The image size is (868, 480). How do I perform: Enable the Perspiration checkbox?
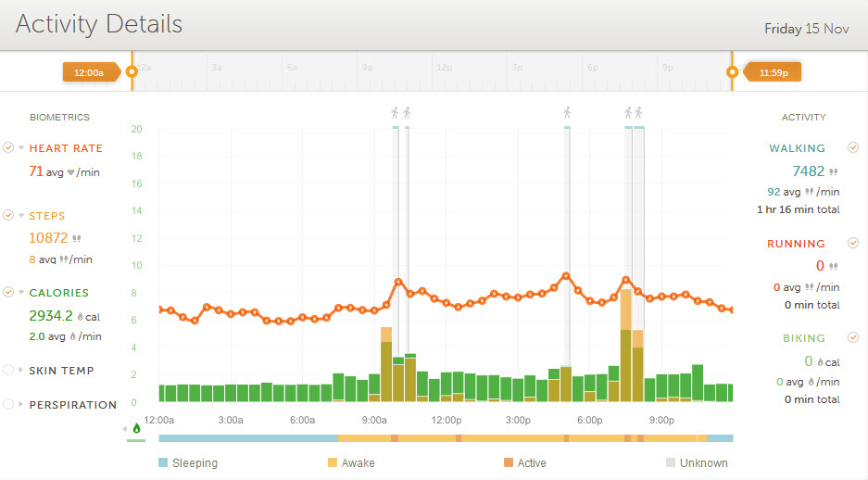(8, 405)
